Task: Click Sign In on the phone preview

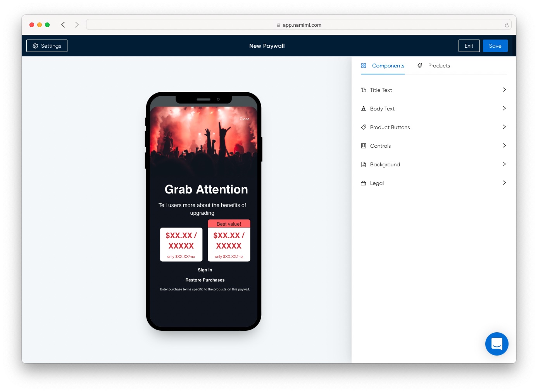Action: click(205, 270)
